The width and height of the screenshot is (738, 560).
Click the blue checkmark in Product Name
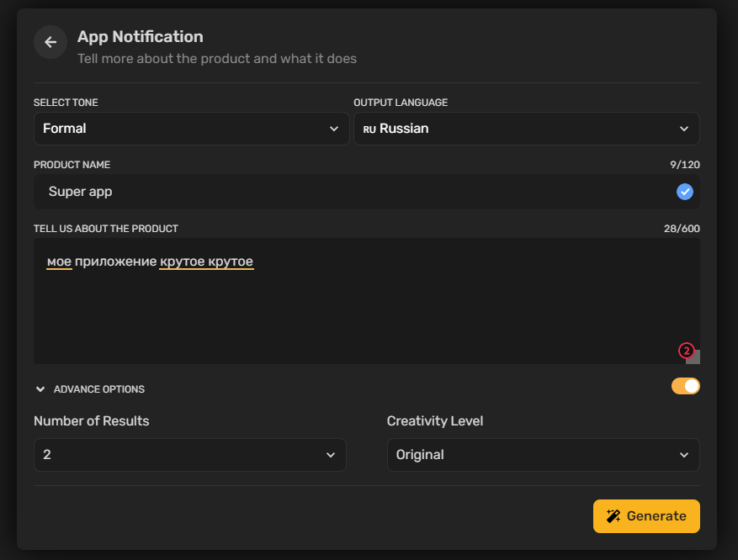684,192
